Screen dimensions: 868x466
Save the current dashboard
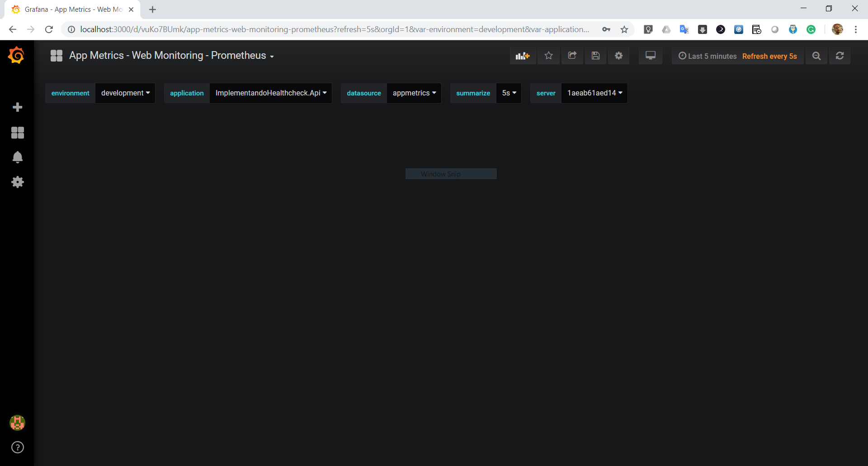coord(595,56)
